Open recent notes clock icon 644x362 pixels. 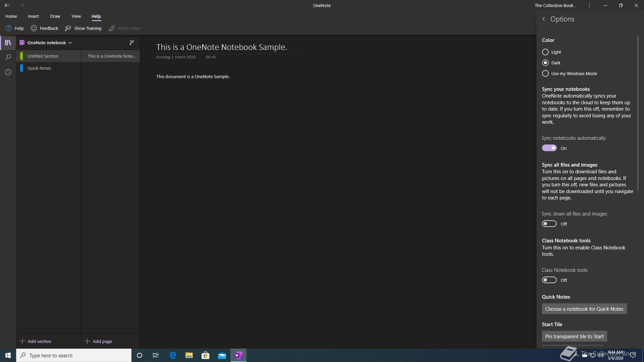click(x=8, y=72)
